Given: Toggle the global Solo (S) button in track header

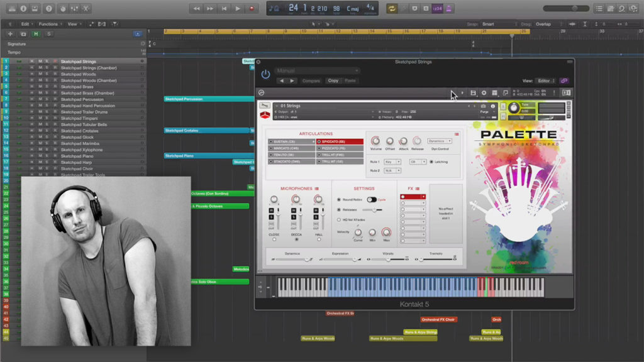Looking at the screenshot, I should coord(49,34).
